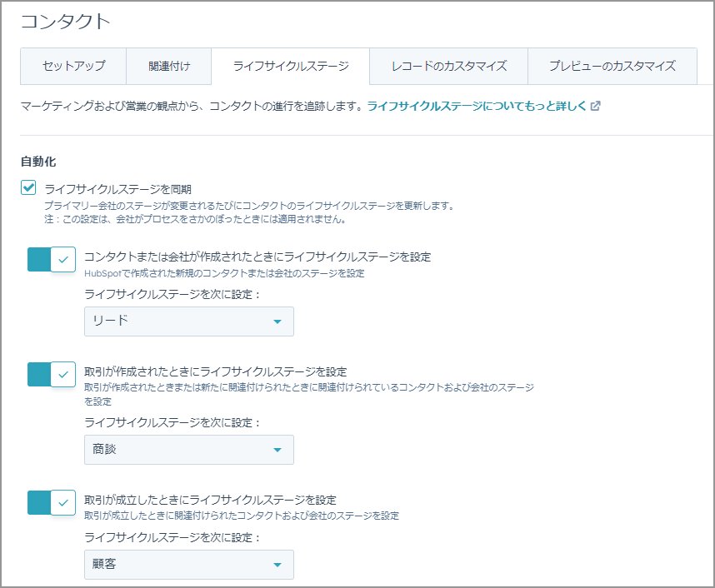
Task: Toggle off stage setting for コンタクトまたは会社が作成されたとき
Action: tap(52, 259)
